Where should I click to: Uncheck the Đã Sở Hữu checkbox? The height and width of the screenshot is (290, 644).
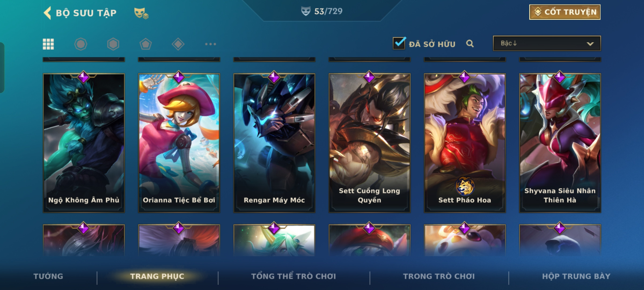(399, 43)
